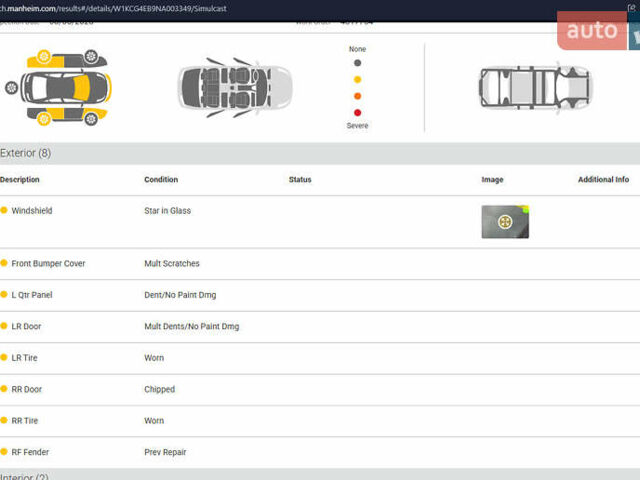Click the yellow severity legend dot

[x=357, y=79]
